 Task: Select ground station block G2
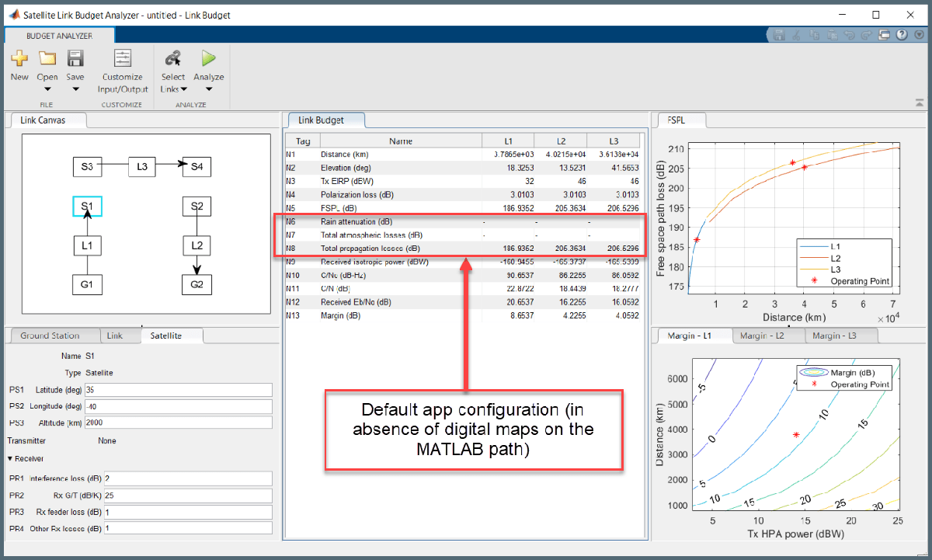[196, 285]
